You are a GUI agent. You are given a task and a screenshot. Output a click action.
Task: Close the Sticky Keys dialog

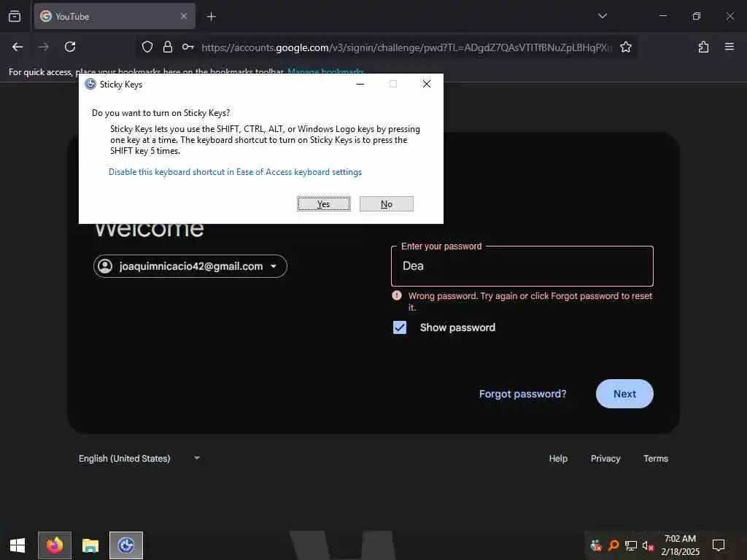(x=426, y=84)
